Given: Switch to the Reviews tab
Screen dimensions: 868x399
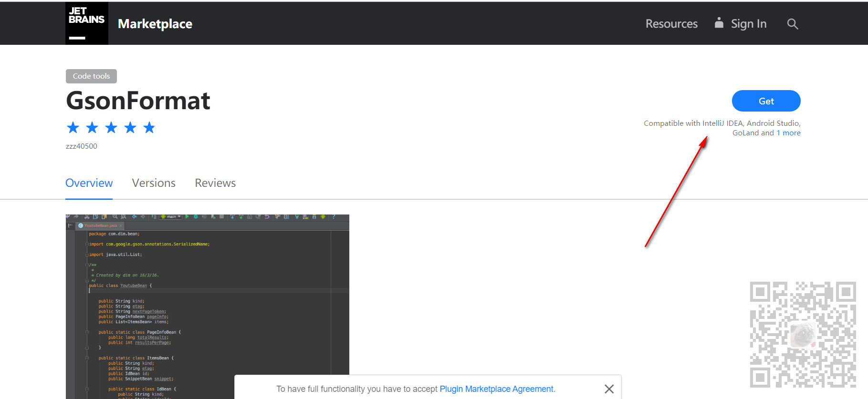Looking at the screenshot, I should point(215,183).
